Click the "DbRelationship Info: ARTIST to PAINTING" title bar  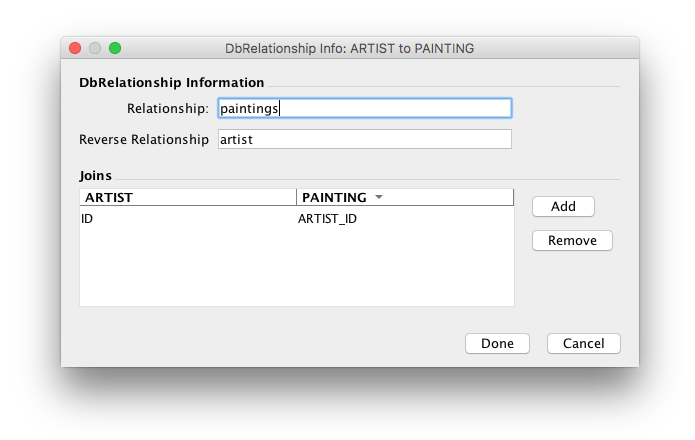(350, 48)
